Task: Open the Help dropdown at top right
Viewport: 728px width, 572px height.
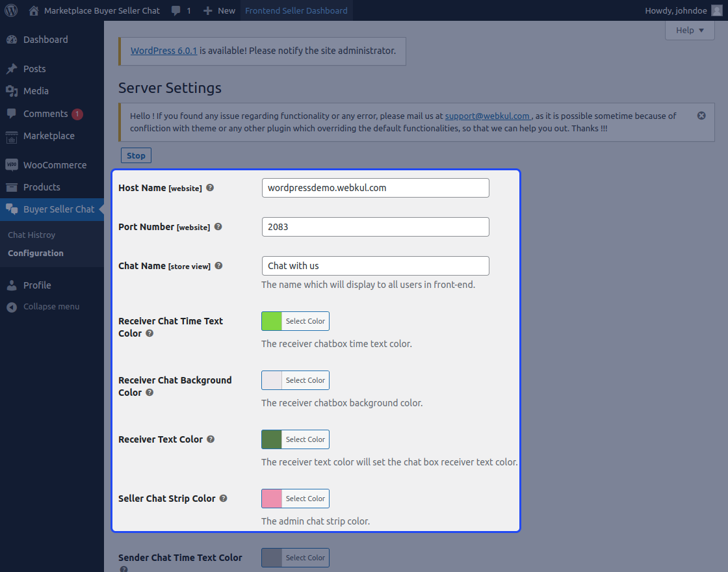Action: [x=690, y=30]
